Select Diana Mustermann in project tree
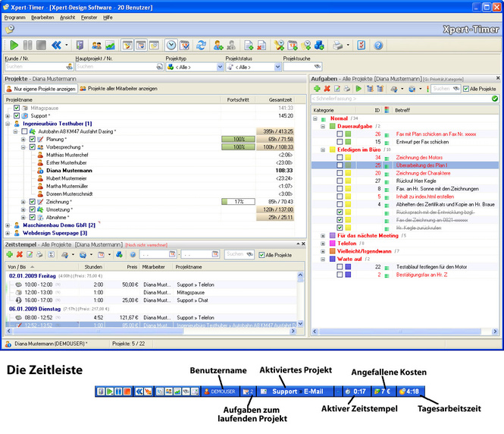 [x=69, y=171]
